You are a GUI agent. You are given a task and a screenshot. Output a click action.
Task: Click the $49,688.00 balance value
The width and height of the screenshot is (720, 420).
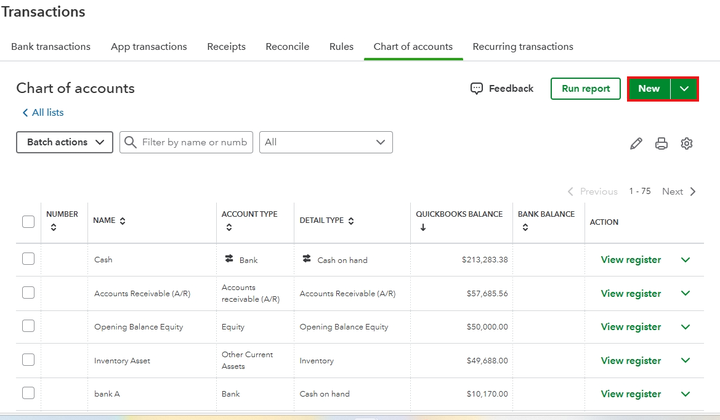click(487, 361)
